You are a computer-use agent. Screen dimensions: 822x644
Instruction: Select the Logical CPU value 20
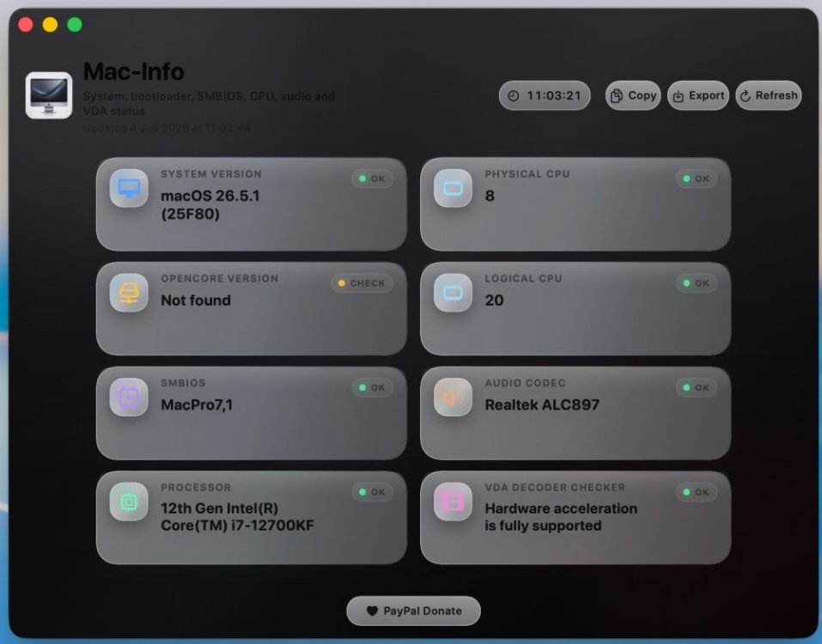(495, 301)
